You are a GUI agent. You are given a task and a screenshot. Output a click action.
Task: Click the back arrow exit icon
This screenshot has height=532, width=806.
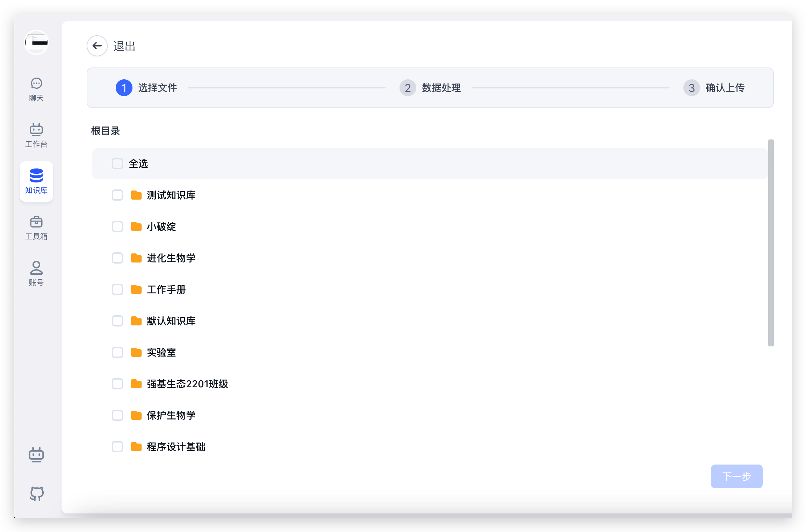point(97,46)
